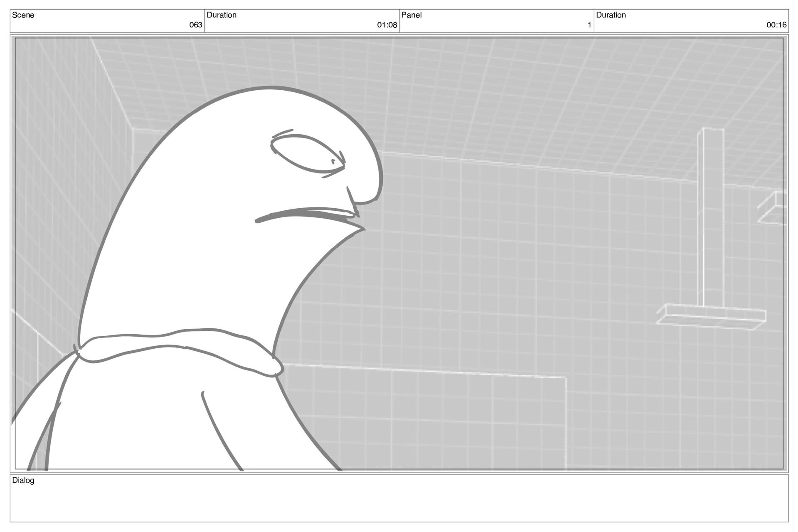This screenshot has height=532, width=798.
Task: Click the Scene label
Action: coord(23,15)
